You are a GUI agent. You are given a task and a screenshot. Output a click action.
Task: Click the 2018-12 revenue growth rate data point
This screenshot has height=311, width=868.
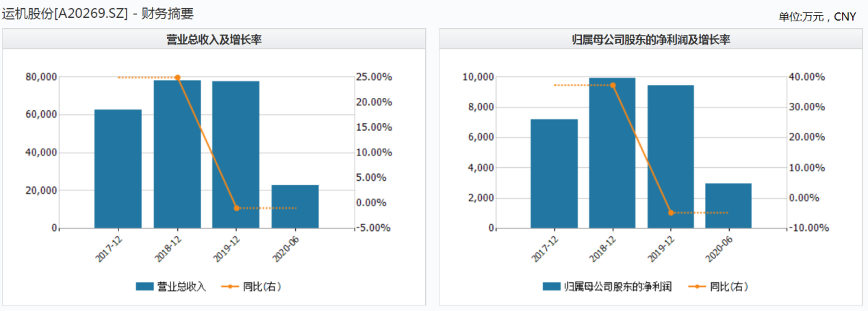[x=177, y=77]
